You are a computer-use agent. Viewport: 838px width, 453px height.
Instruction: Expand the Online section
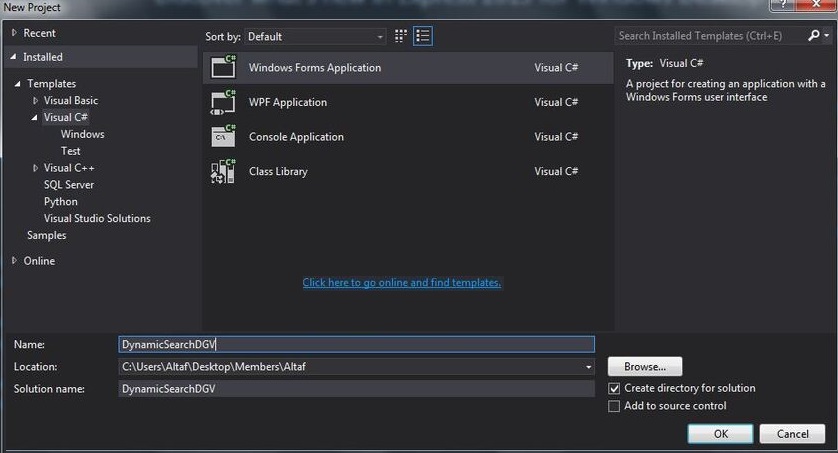[14, 261]
